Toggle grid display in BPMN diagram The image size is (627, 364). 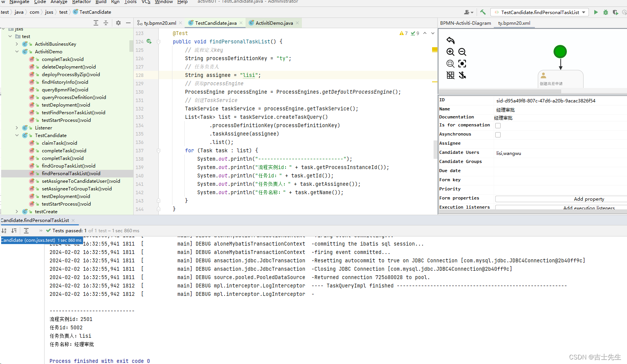tap(450, 75)
